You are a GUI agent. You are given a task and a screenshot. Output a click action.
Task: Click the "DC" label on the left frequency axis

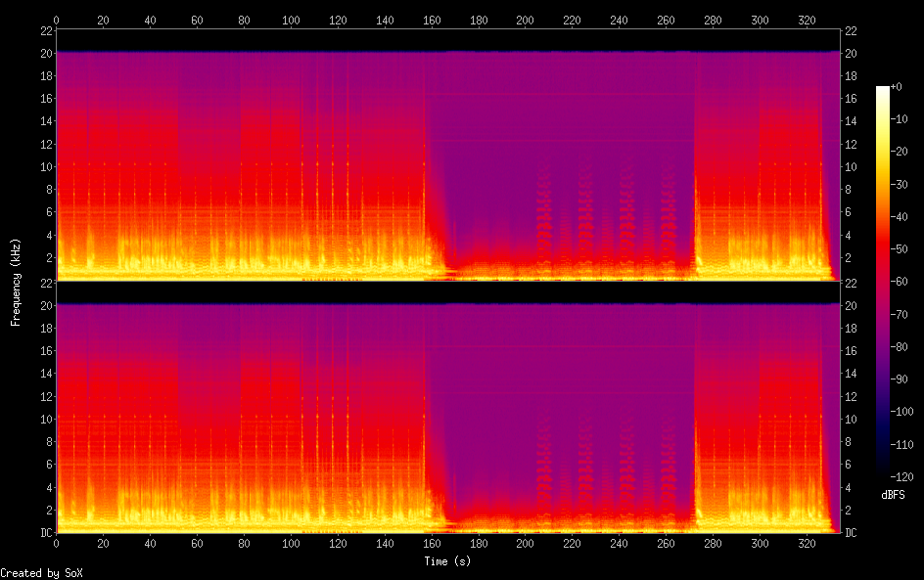pyautogui.click(x=46, y=533)
